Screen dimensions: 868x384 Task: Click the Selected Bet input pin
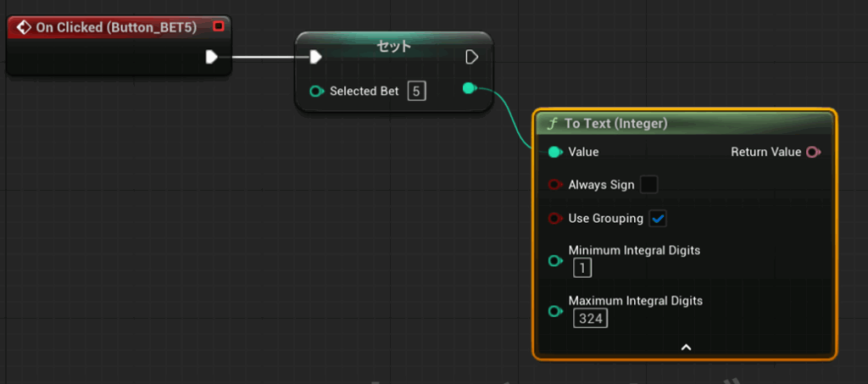(x=316, y=91)
